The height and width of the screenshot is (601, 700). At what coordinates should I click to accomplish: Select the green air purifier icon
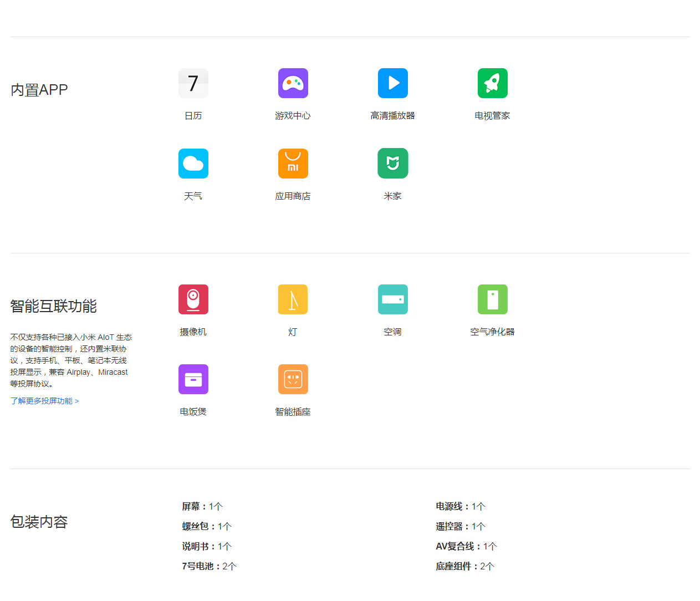tap(492, 299)
